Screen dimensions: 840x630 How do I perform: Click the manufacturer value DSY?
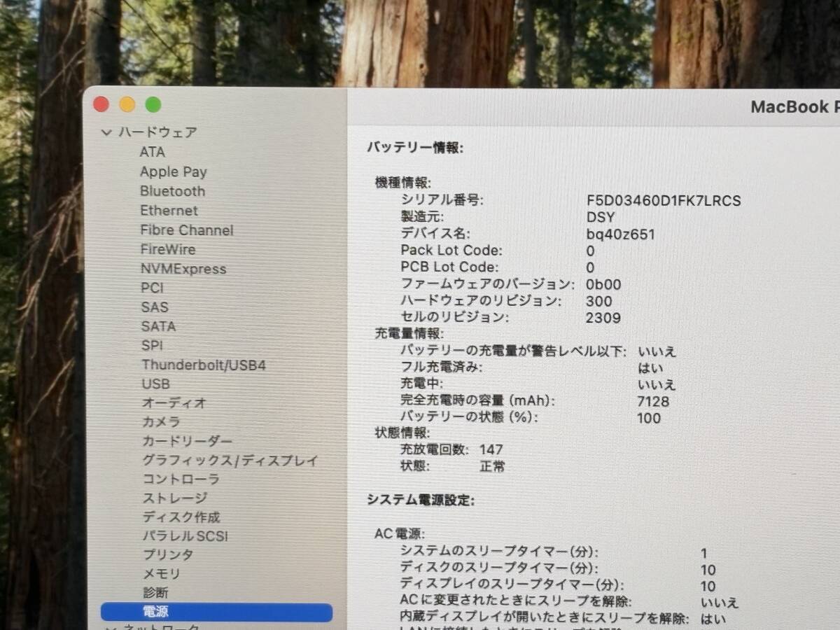(601, 218)
